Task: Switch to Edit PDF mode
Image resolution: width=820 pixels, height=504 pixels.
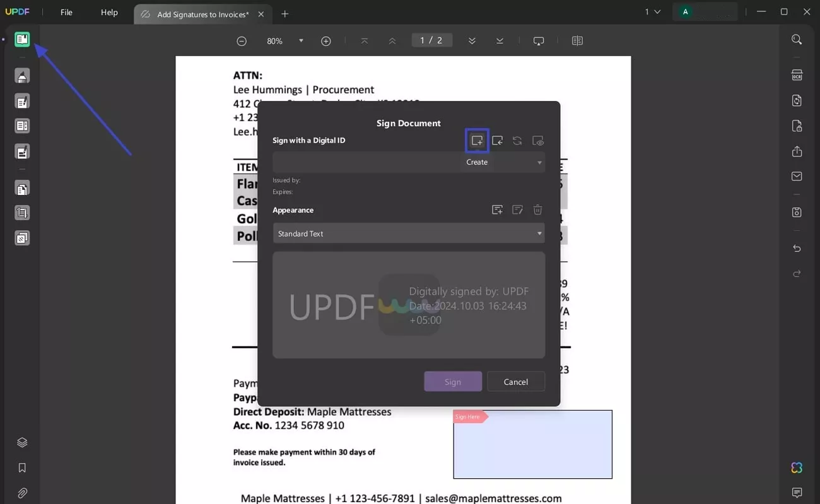Action: [x=22, y=102]
